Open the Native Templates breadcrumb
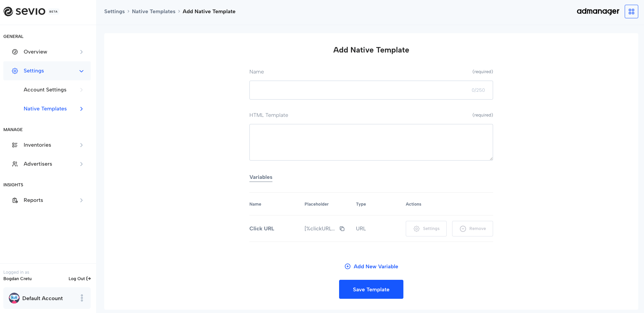The width and height of the screenshot is (644, 313). (154, 11)
